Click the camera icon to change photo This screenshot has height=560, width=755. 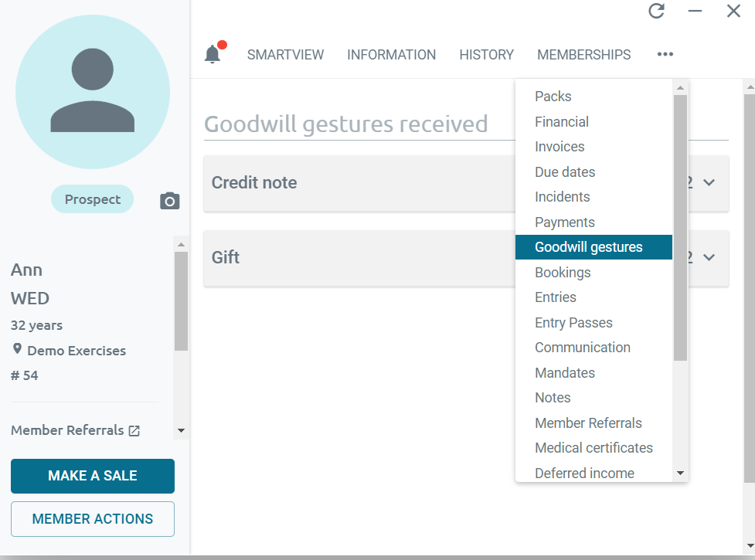coord(169,201)
